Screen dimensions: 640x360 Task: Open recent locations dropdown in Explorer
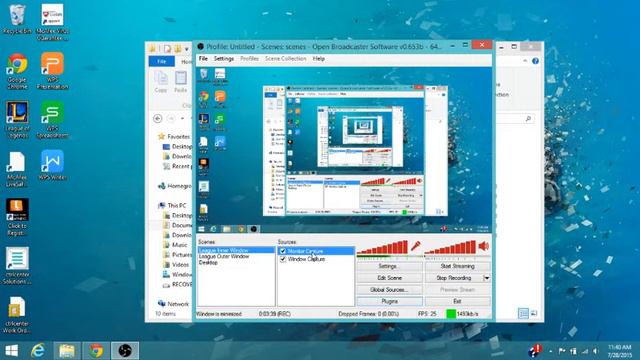pyautogui.click(x=182, y=119)
